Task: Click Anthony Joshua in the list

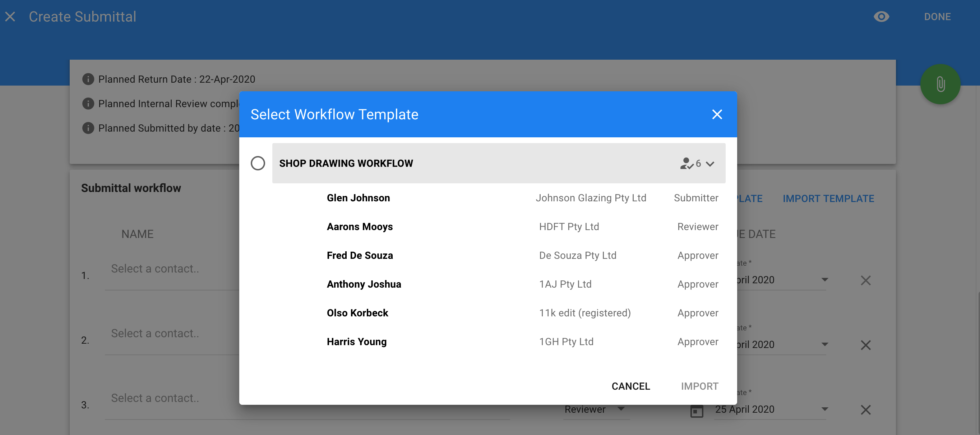Action: point(364,284)
